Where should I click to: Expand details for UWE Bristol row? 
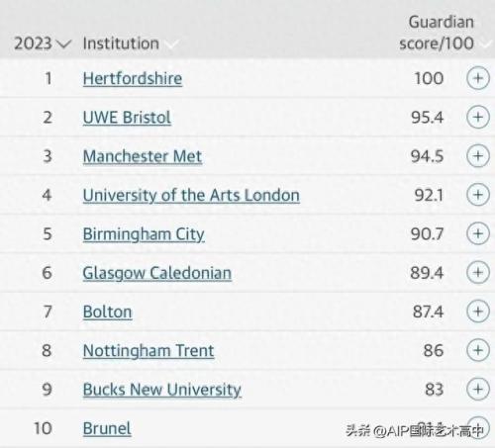pyautogui.click(x=478, y=117)
